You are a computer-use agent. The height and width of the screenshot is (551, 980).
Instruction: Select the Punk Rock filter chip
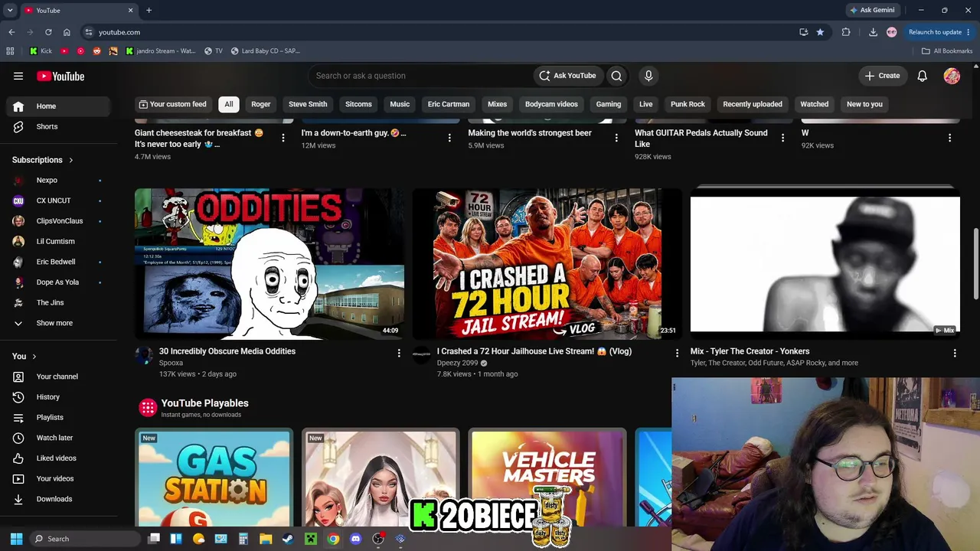688,104
